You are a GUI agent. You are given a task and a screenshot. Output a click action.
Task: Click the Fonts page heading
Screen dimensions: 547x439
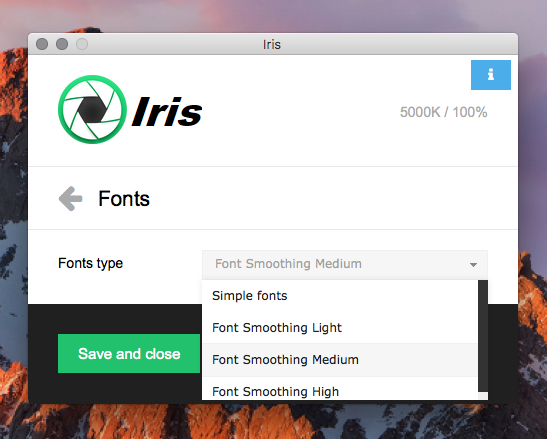(x=124, y=199)
